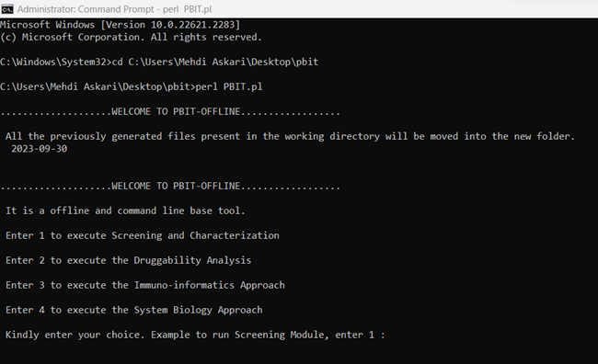The height and width of the screenshot is (364, 598).
Task: Click the Microsoft Corporation copyright line
Action: pyautogui.click(x=131, y=37)
